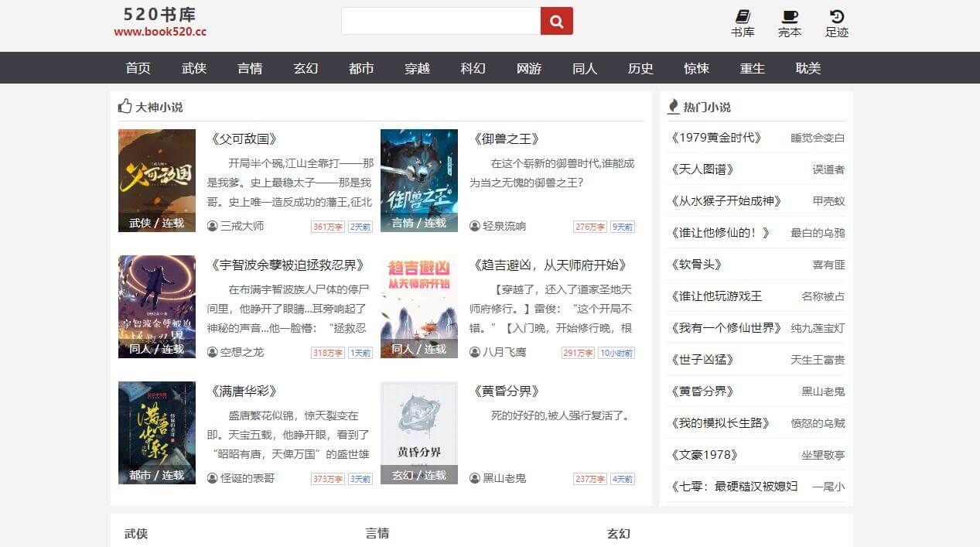Open the 父可敌国 book cover
Viewport: 980px width, 547px height.
pyautogui.click(x=157, y=180)
